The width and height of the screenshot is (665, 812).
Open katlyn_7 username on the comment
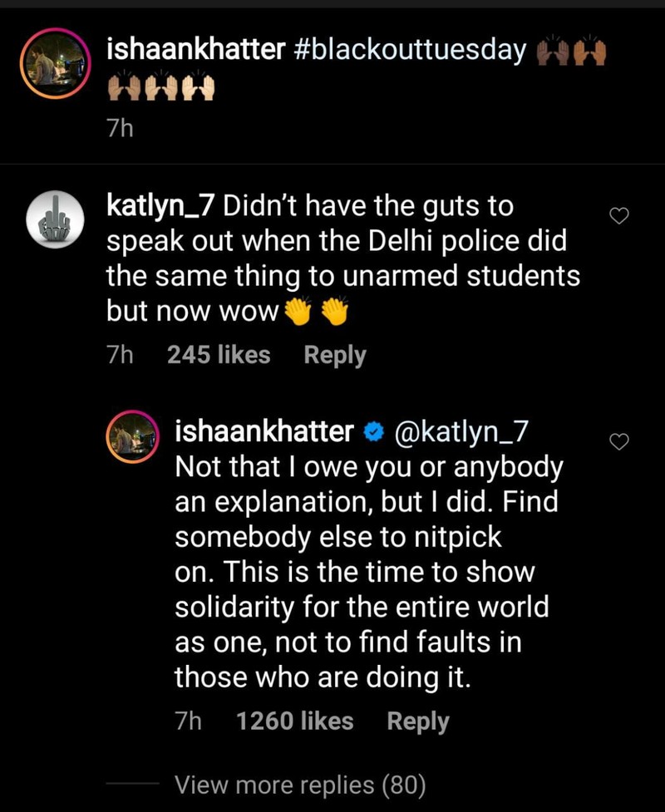click(x=162, y=204)
